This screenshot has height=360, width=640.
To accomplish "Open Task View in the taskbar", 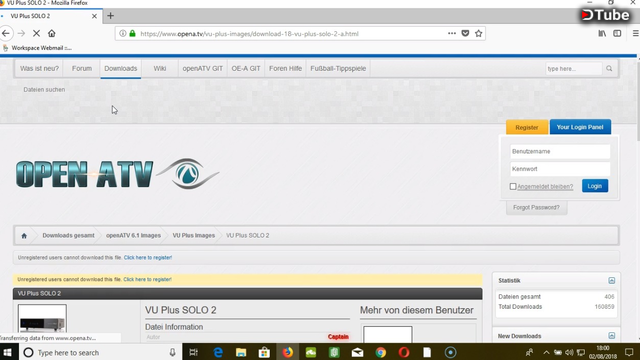I will click(194, 352).
